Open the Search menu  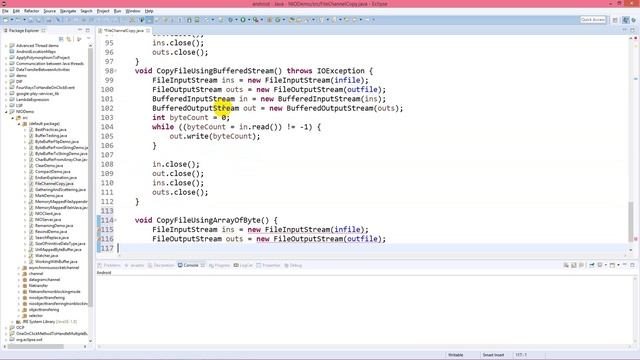pyautogui.click(x=86, y=11)
